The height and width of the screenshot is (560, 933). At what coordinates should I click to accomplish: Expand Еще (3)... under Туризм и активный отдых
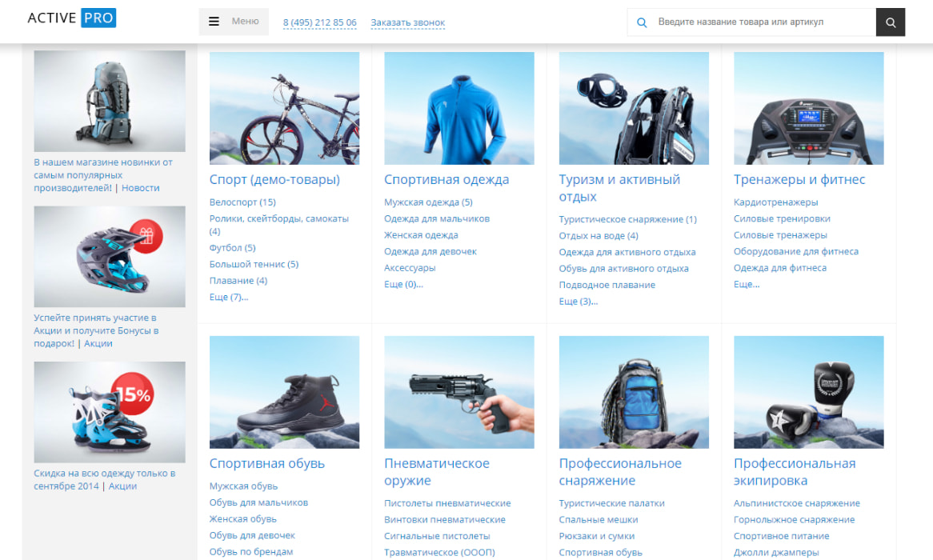[x=578, y=302]
